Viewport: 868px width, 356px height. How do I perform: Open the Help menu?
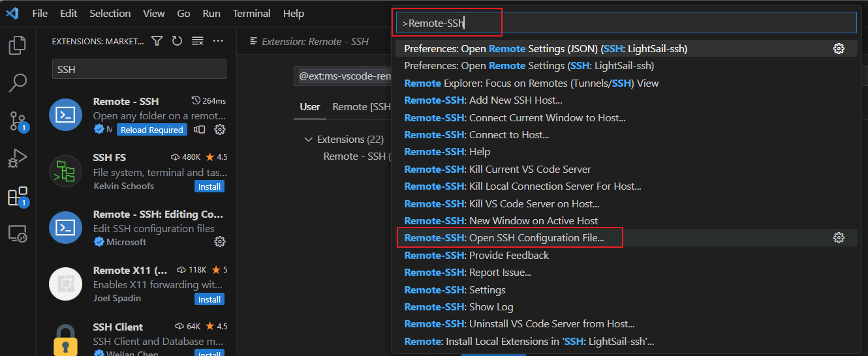(294, 13)
